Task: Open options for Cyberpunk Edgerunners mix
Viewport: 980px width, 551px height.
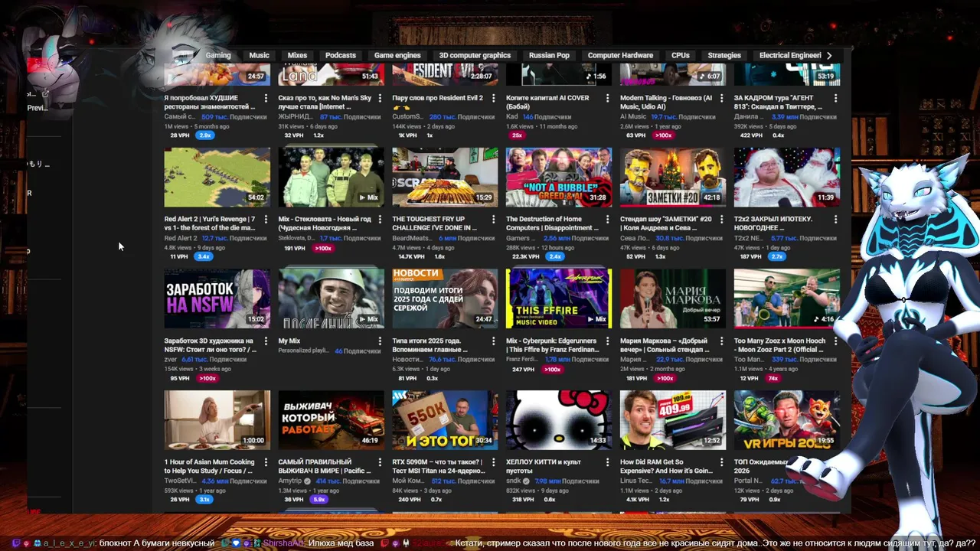Action: coord(607,341)
